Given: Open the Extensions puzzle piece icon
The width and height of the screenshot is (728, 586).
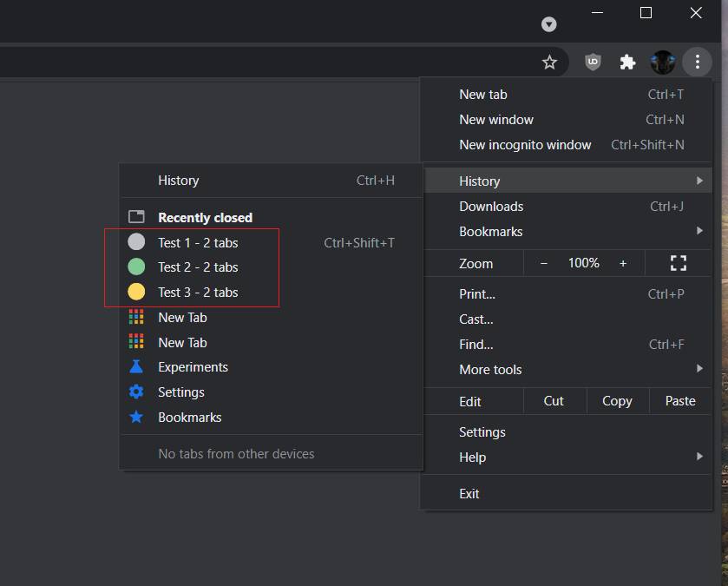Looking at the screenshot, I should point(627,62).
